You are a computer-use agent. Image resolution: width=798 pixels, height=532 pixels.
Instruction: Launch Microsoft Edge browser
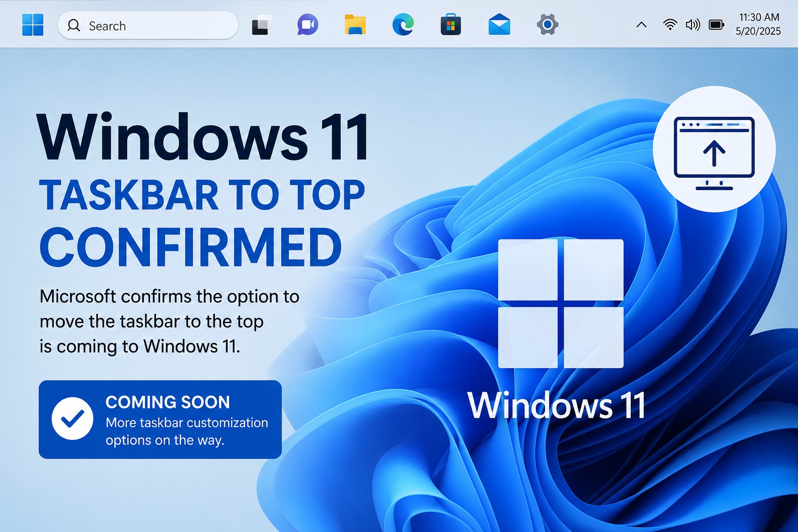tap(403, 25)
